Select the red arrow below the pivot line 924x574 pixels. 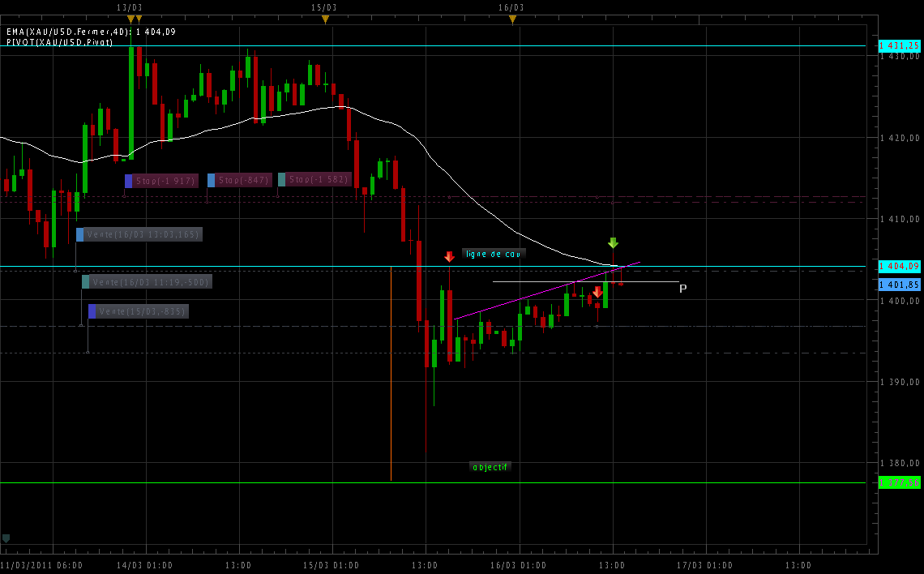click(597, 292)
